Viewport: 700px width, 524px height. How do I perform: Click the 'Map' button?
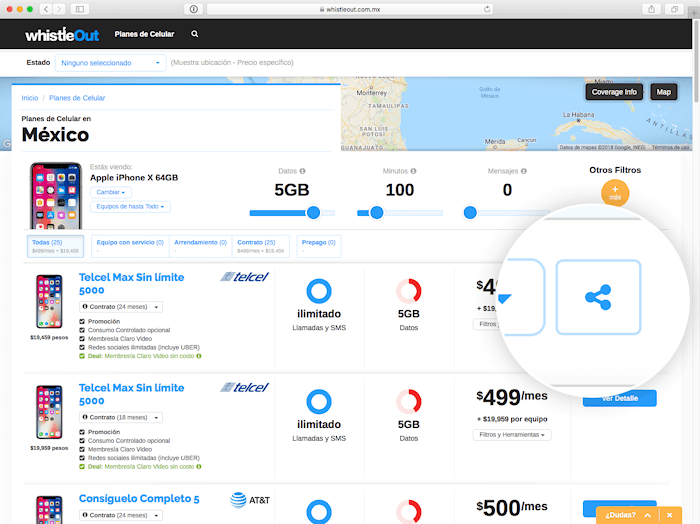click(663, 92)
